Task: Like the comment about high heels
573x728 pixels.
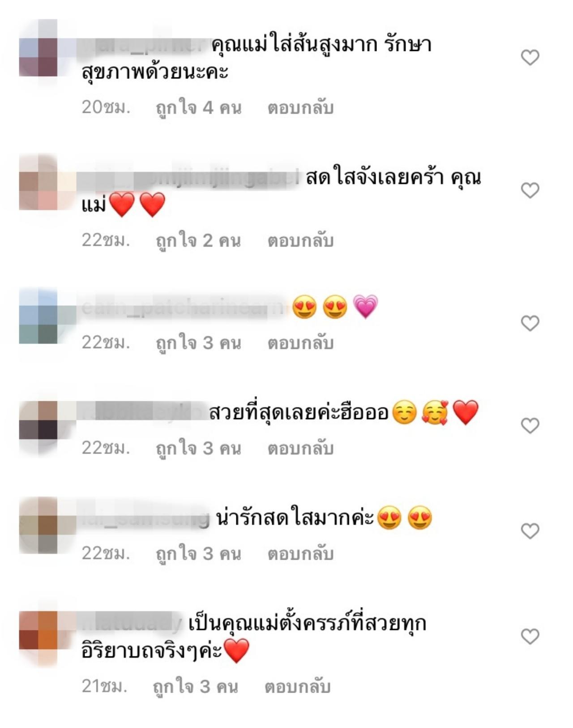Action: 530,57
